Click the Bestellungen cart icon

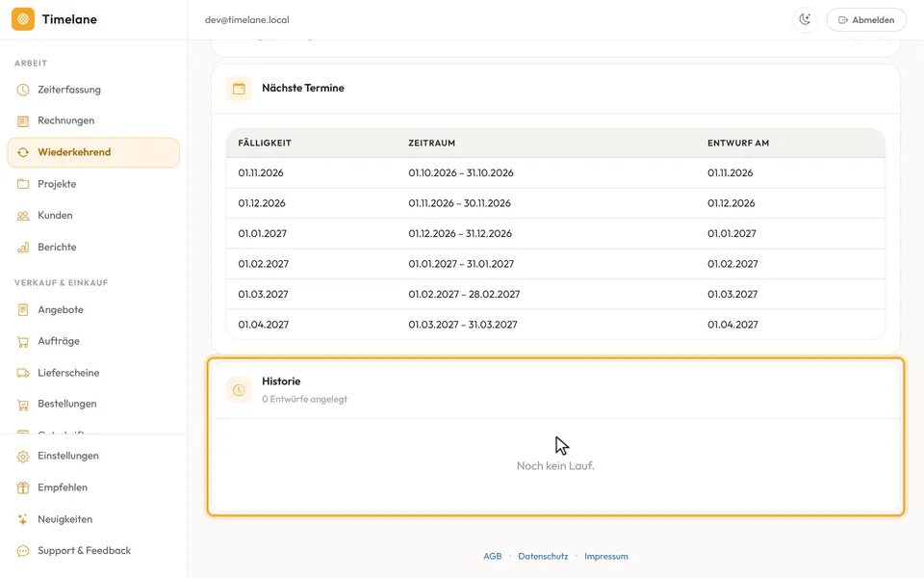click(x=23, y=404)
